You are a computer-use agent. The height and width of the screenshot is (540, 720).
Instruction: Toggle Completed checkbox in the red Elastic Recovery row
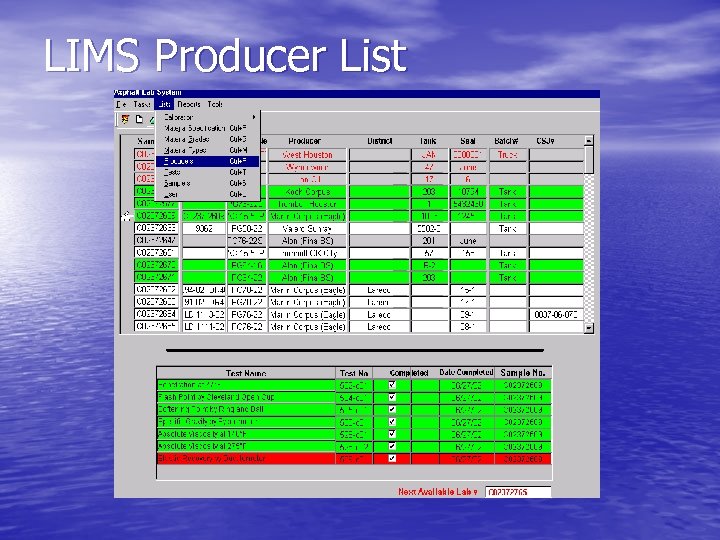[392, 458]
